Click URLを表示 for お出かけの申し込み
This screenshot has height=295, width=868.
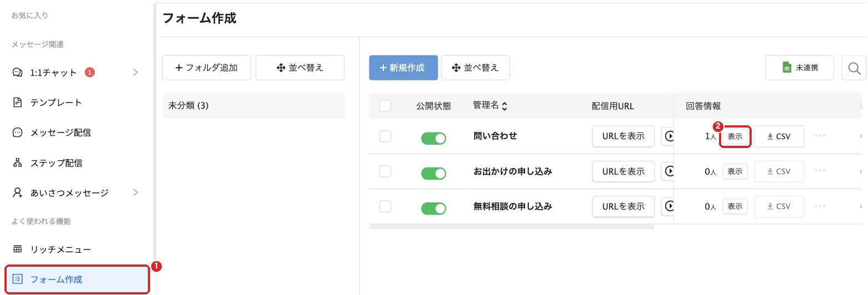pos(624,172)
